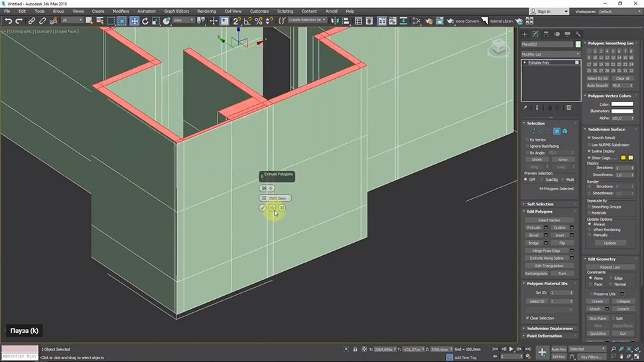Image resolution: width=644 pixels, height=362 pixels.
Task: Open the Modify panel tab icon
Action: click(535, 34)
